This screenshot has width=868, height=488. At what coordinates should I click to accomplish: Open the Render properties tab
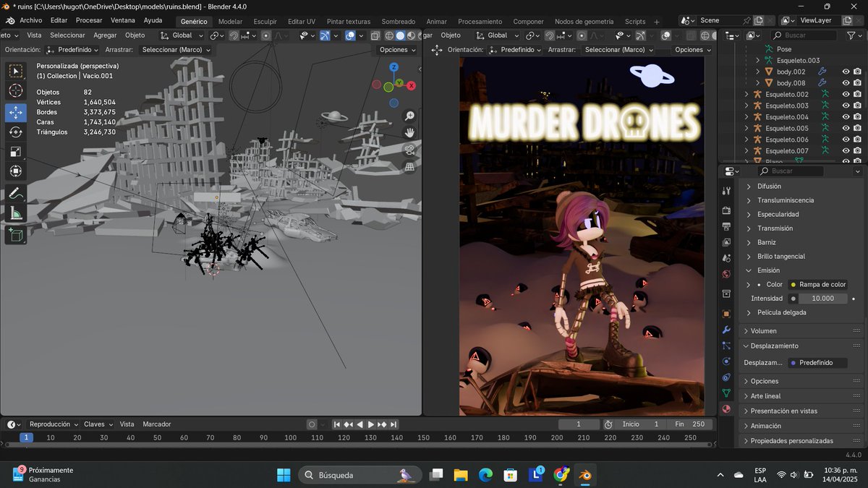coord(727,210)
